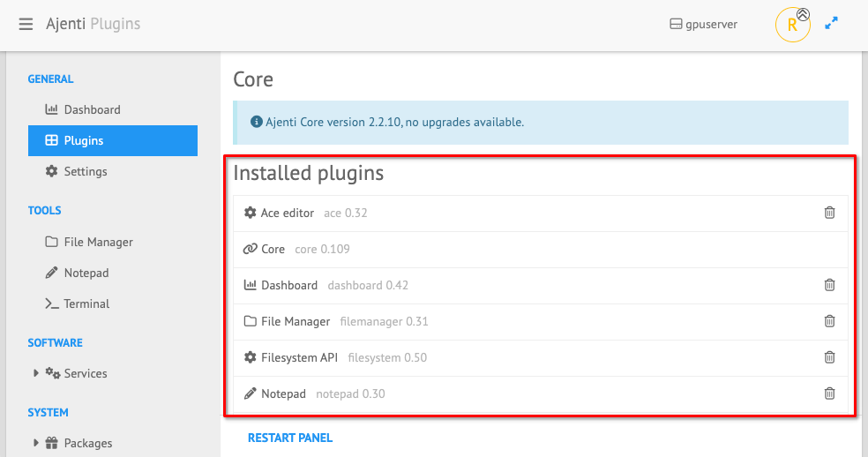Delete the Ace editor plugin
The width and height of the screenshot is (868, 457).
pyautogui.click(x=829, y=213)
